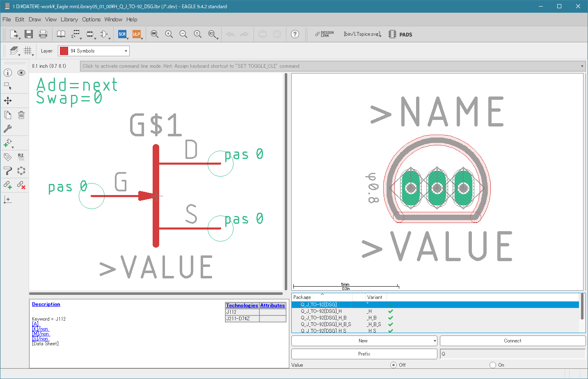Select the Value On radio button

[x=493, y=365]
